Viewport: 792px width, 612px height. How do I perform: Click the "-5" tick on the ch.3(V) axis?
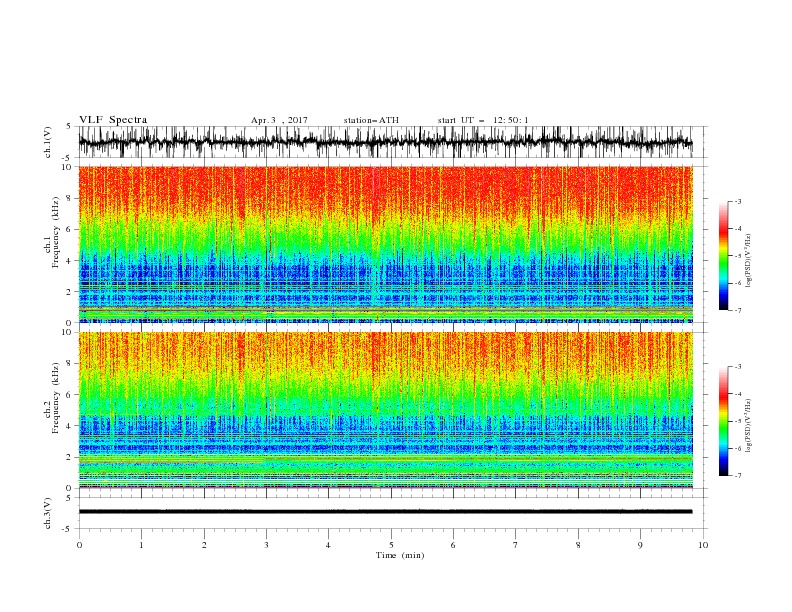pyautogui.click(x=68, y=529)
